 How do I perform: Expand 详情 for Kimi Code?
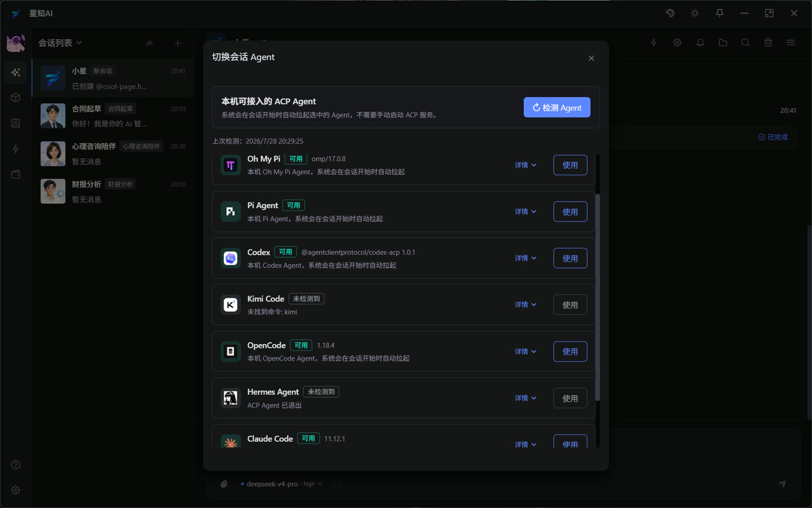[x=525, y=305]
